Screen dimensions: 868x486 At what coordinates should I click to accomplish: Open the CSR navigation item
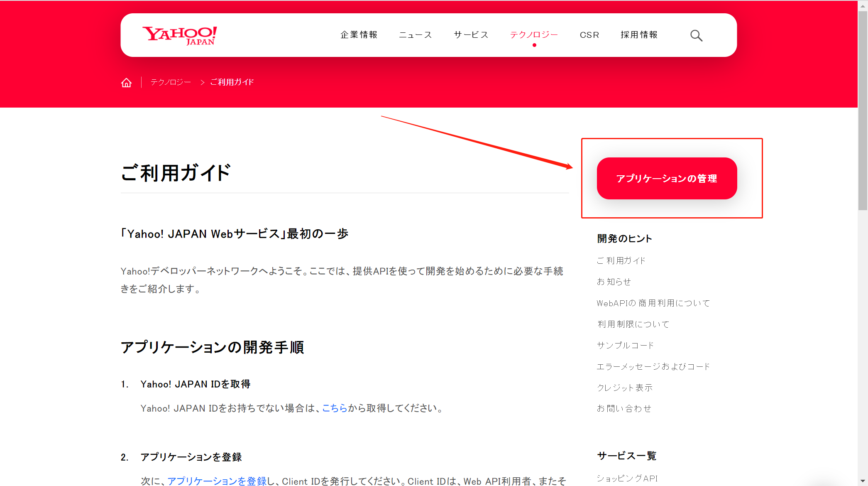589,35
